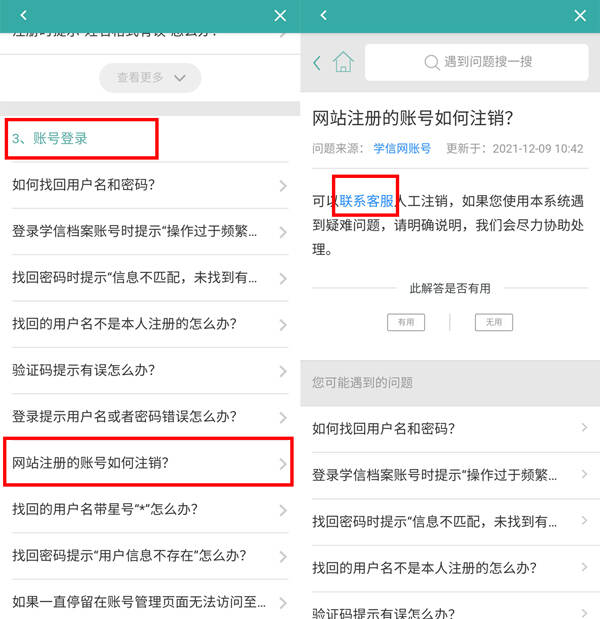Screen dimensions: 600x619
Task: Open chevron for 验证码提示有误怎么办 in left list
Action: coord(283,371)
